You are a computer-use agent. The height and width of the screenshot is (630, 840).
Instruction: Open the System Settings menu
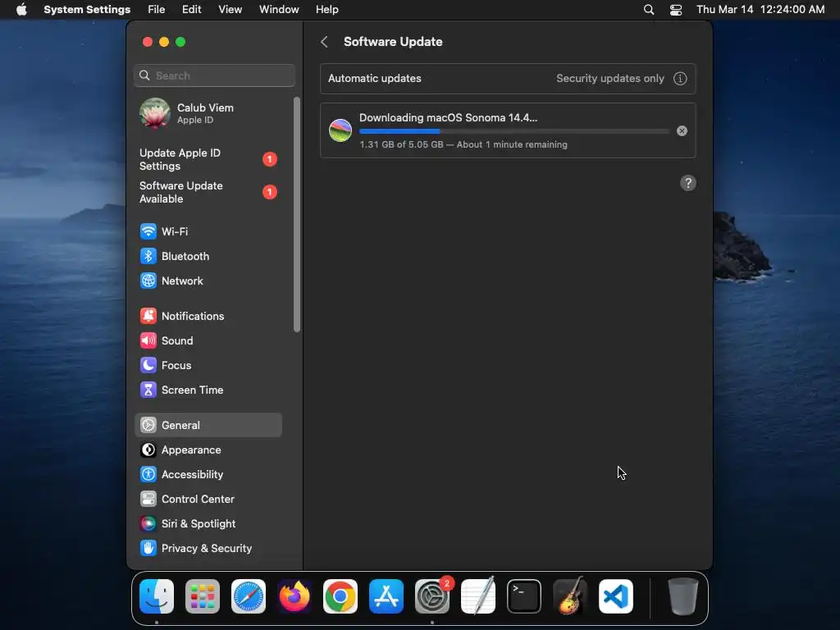[87, 9]
